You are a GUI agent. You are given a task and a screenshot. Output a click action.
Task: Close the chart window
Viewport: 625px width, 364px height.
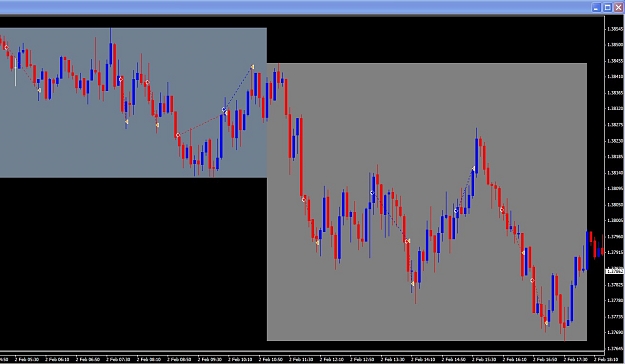click(618, 8)
